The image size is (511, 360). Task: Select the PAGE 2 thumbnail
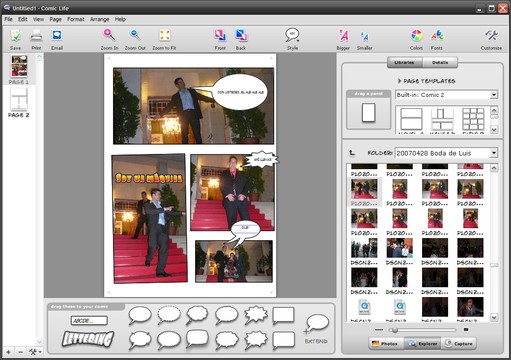[x=19, y=103]
